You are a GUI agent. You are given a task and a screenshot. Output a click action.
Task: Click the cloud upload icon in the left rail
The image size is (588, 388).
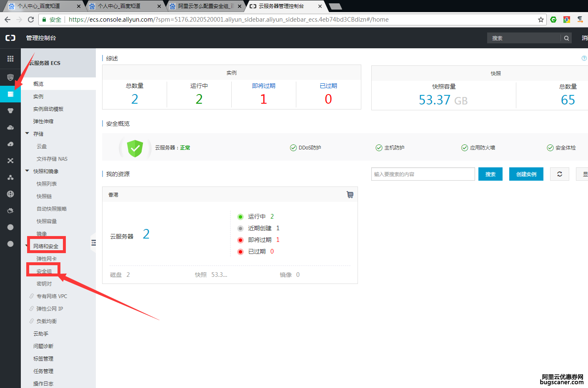pos(10,144)
